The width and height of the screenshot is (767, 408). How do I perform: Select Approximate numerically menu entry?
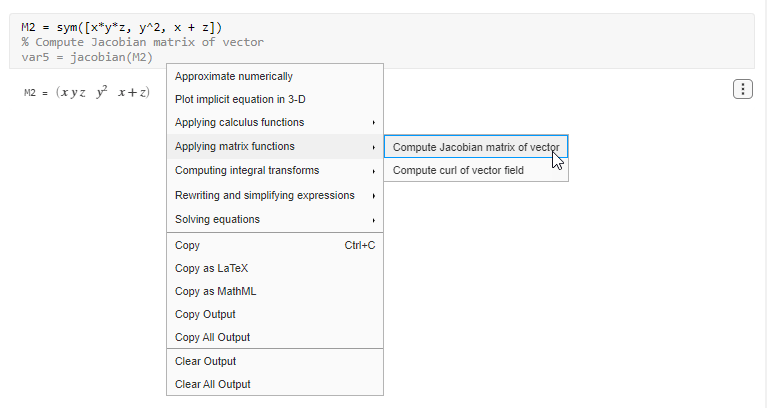pos(234,76)
